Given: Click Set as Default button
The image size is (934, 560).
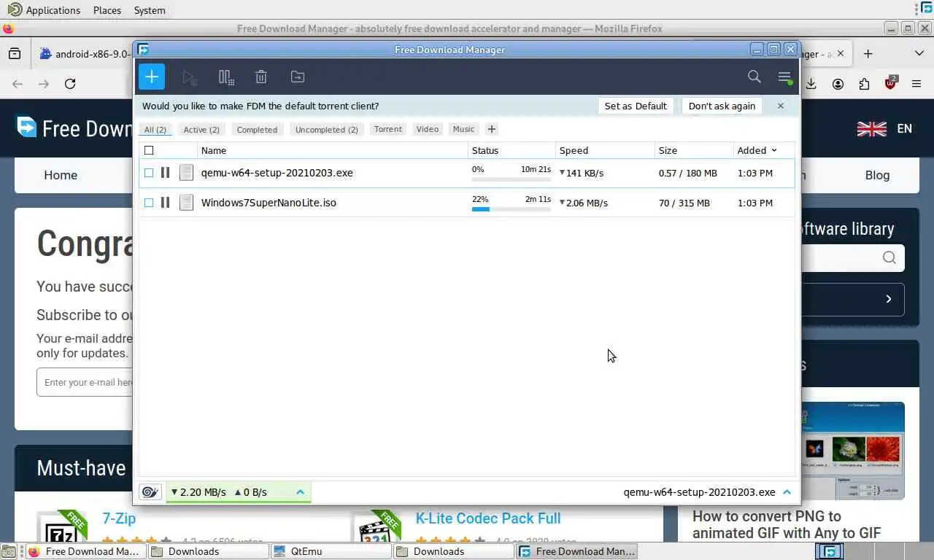Looking at the screenshot, I should point(636,106).
